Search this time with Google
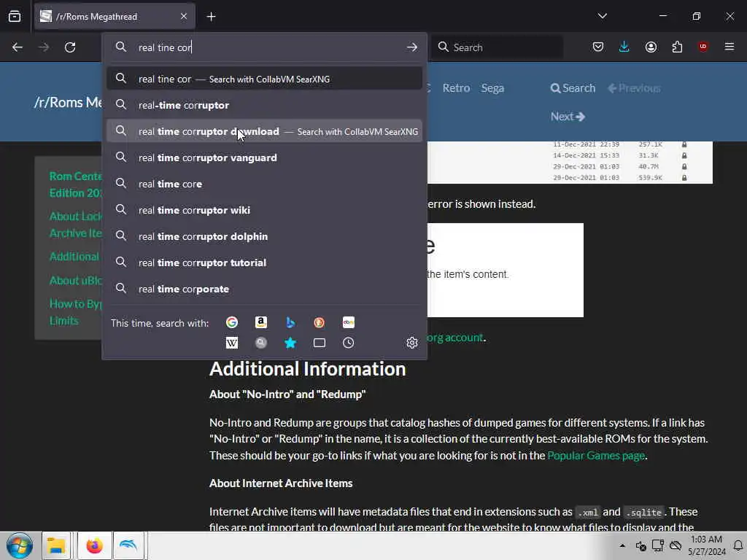Image resolution: width=747 pixels, height=560 pixels. tap(231, 322)
